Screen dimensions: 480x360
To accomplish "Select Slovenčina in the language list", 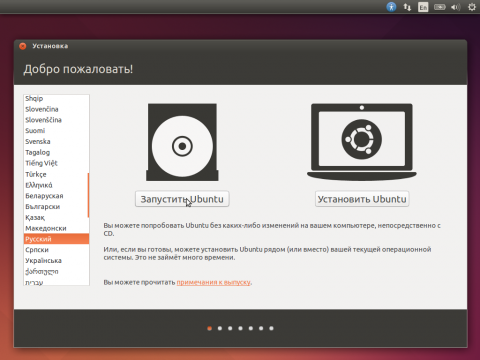I will (56, 109).
